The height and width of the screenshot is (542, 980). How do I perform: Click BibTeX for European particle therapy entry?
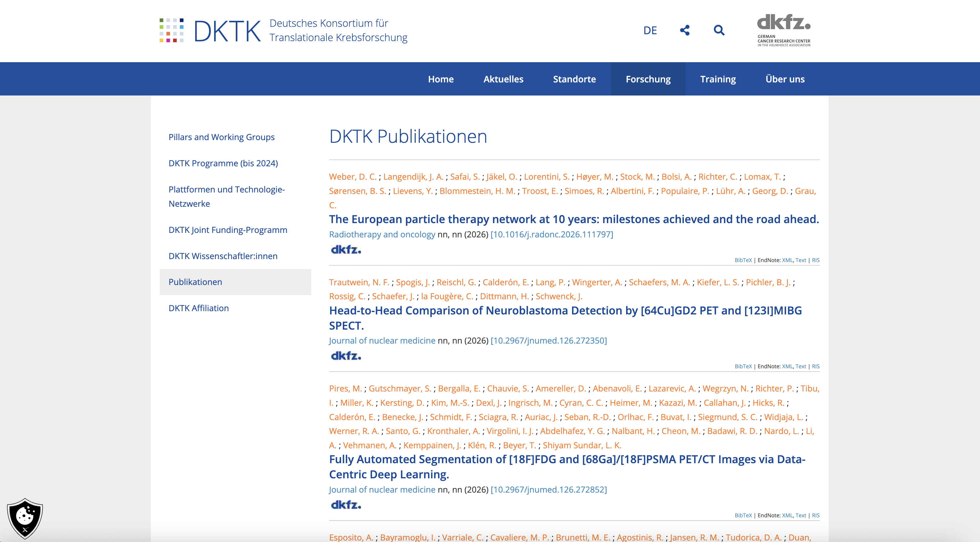pyautogui.click(x=743, y=260)
